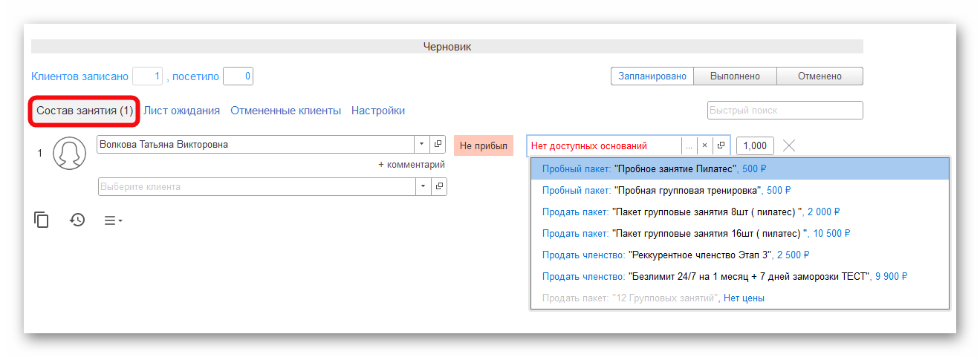
Task: Open the client avatar placeholder icon
Action: click(x=69, y=154)
